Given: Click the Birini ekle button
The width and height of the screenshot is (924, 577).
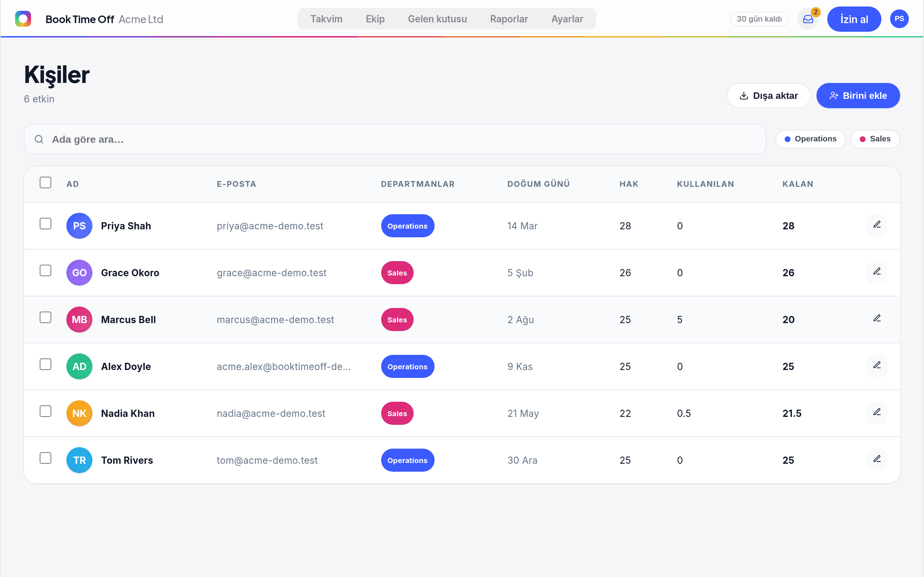Looking at the screenshot, I should click(x=858, y=96).
